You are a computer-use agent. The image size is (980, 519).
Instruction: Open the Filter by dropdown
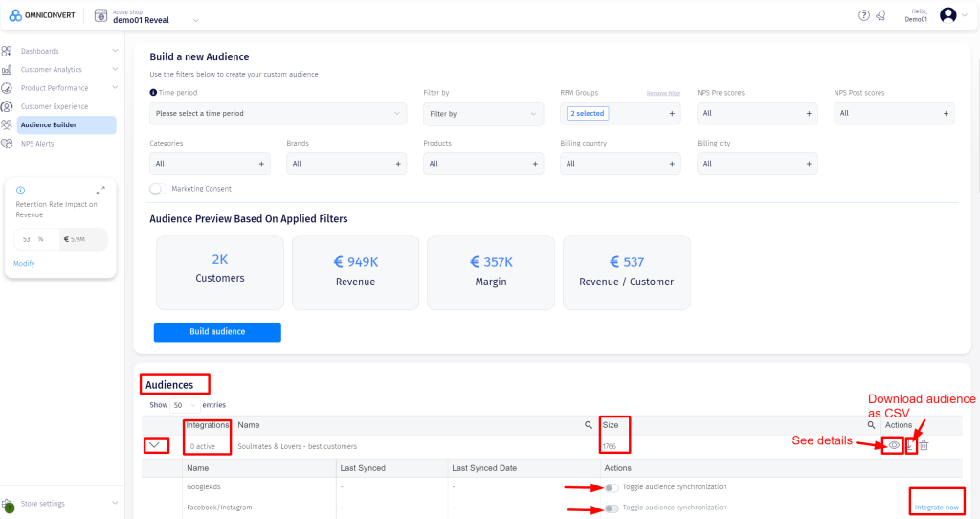pos(482,114)
